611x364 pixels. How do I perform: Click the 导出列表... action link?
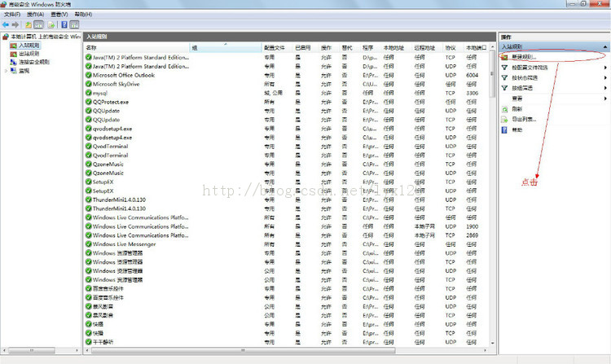click(x=524, y=120)
